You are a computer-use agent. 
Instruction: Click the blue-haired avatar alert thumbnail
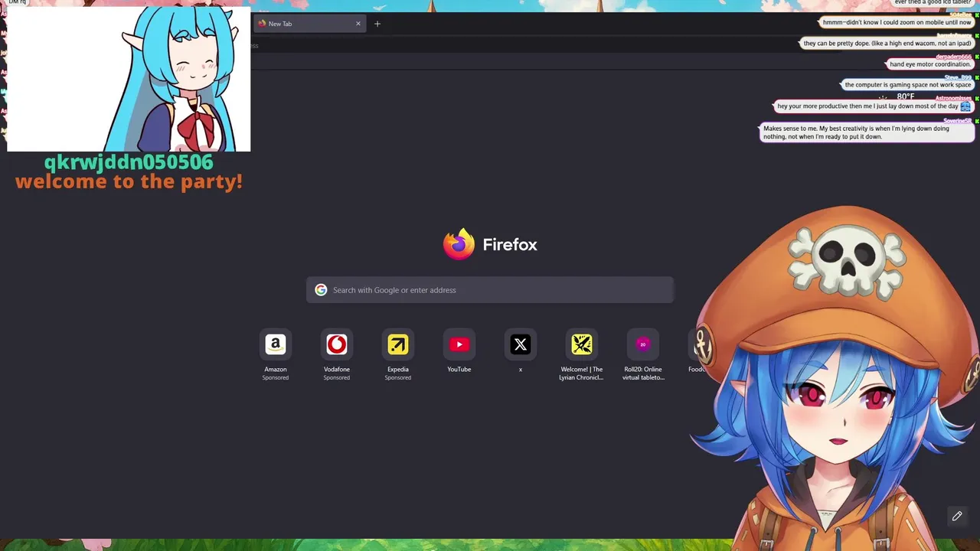[129, 79]
